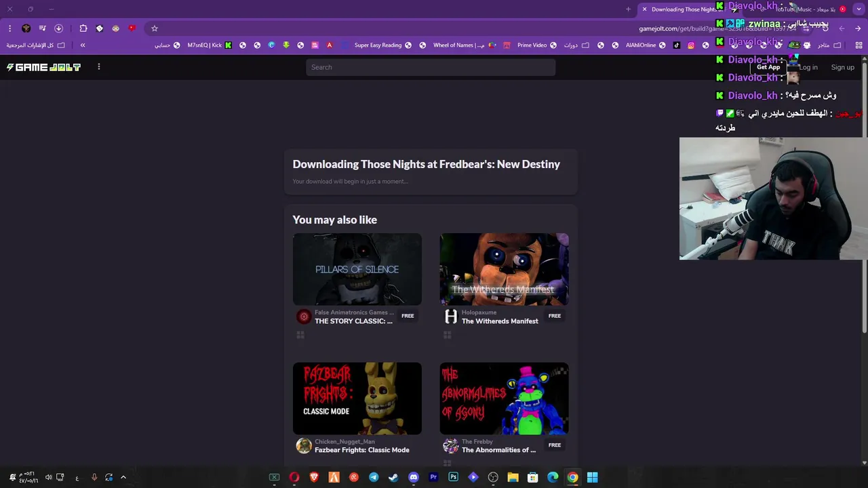Image resolution: width=868 pixels, height=488 pixels.
Task: Open Brave from the taskbar
Action: click(x=314, y=477)
